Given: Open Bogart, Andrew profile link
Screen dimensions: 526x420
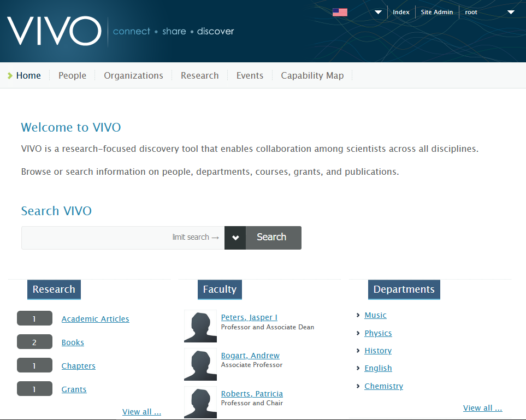Looking at the screenshot, I should click(250, 355).
